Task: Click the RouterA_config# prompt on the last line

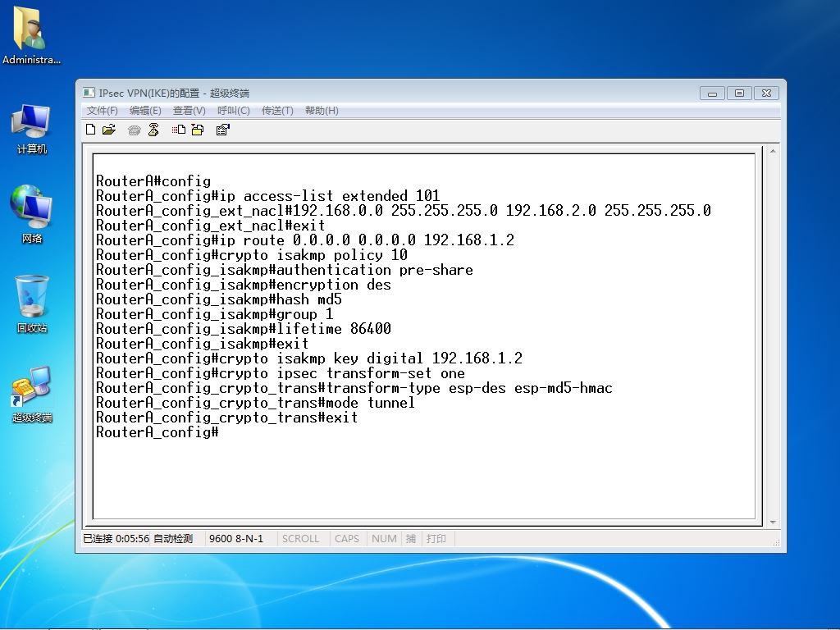Action: click(157, 432)
